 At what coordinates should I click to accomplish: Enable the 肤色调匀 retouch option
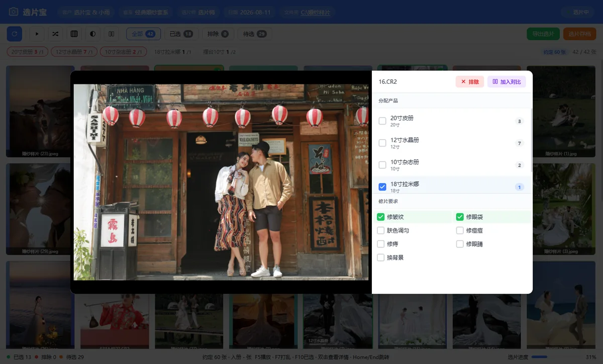point(380,230)
